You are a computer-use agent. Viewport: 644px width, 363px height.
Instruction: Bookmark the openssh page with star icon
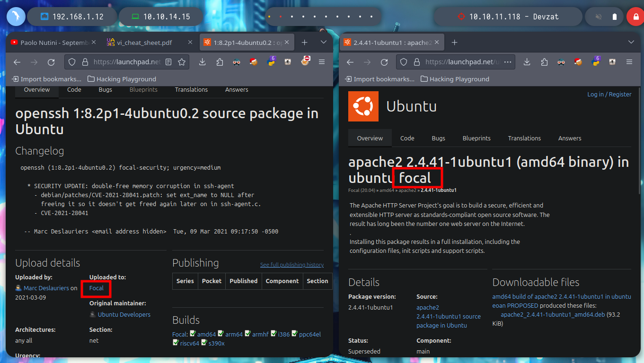coord(182,62)
